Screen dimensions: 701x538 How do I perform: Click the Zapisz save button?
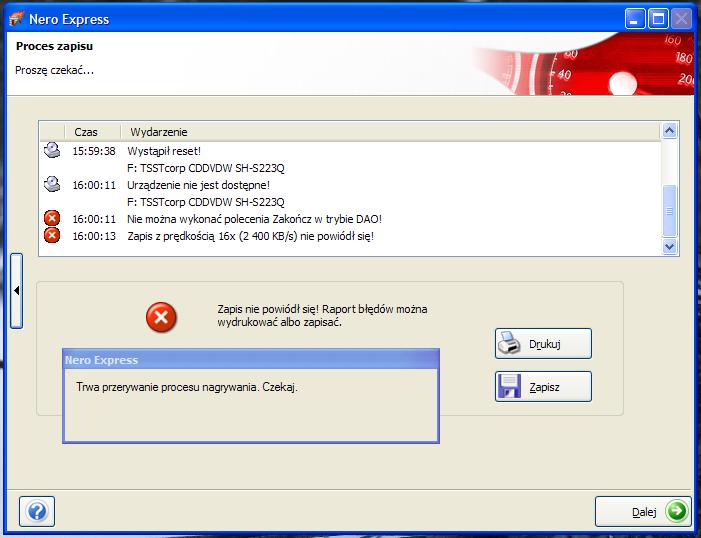tap(543, 386)
